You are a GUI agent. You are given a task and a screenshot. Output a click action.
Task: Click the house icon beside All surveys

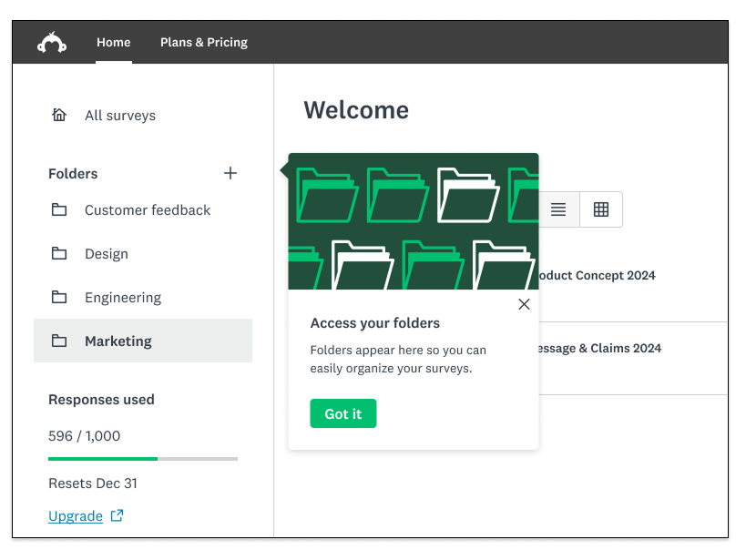pyautogui.click(x=59, y=115)
